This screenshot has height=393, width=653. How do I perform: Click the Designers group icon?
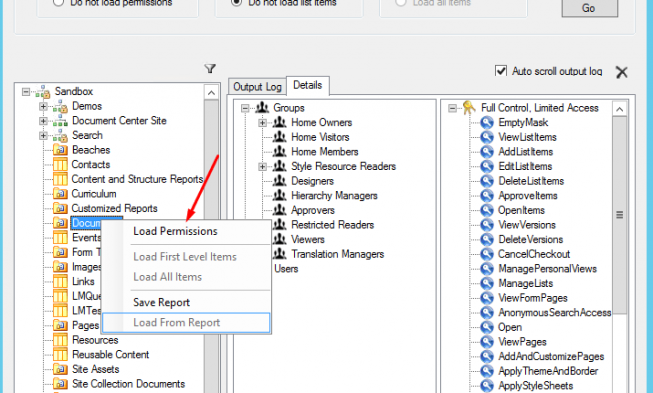click(x=279, y=181)
